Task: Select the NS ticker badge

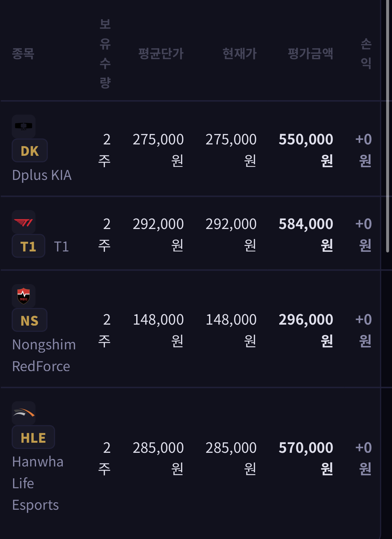Action: (x=30, y=320)
